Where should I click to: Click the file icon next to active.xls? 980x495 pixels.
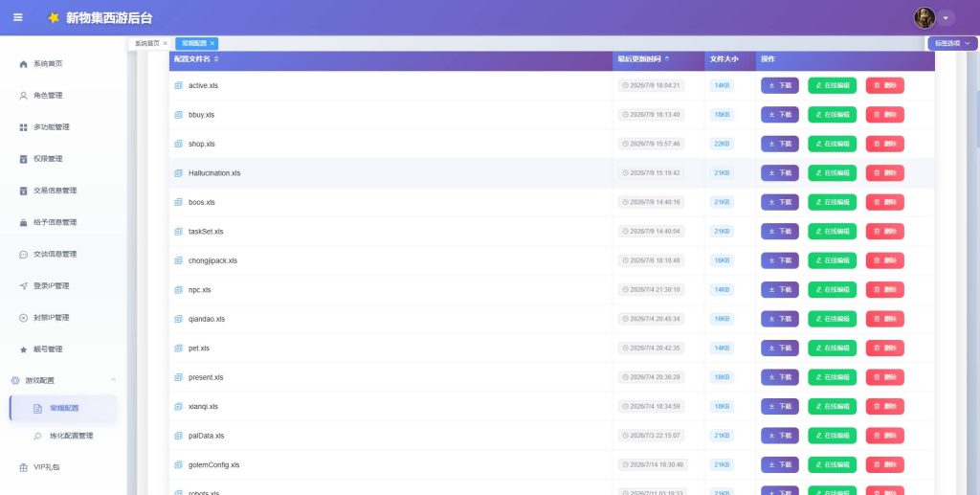pos(178,85)
